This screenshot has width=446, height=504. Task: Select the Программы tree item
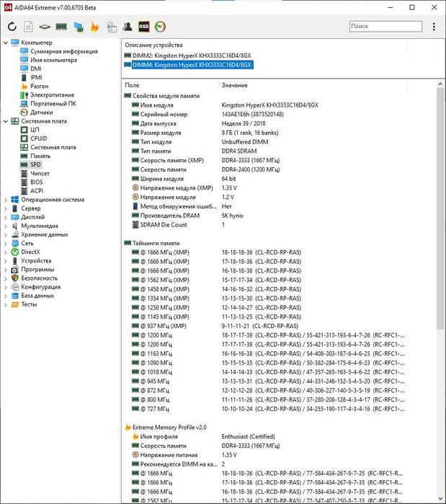(37, 270)
